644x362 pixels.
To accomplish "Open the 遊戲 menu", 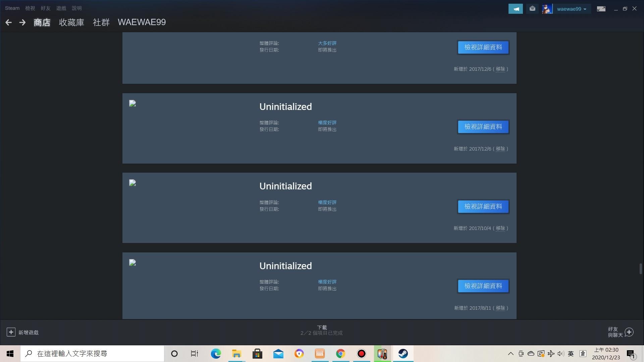I will pyautogui.click(x=61, y=8).
